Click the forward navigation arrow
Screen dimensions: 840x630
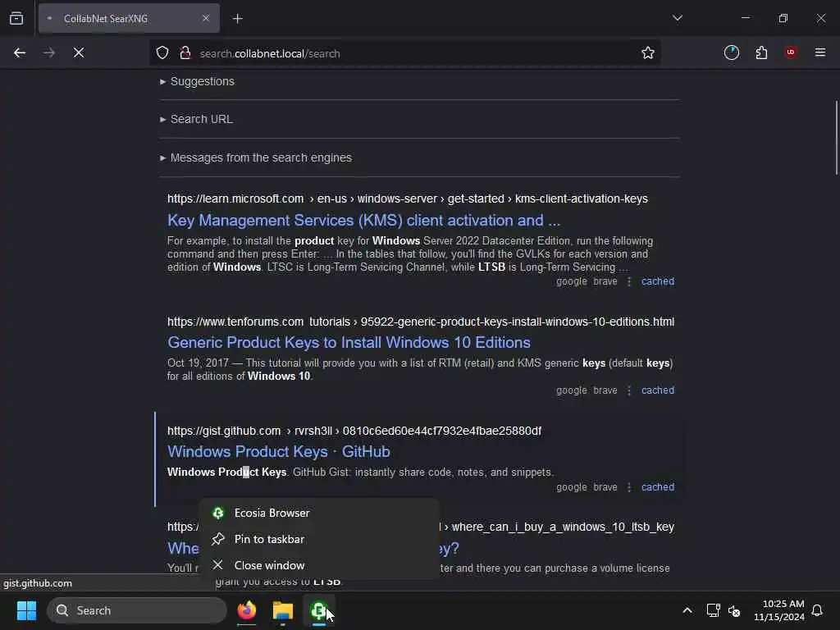point(48,52)
